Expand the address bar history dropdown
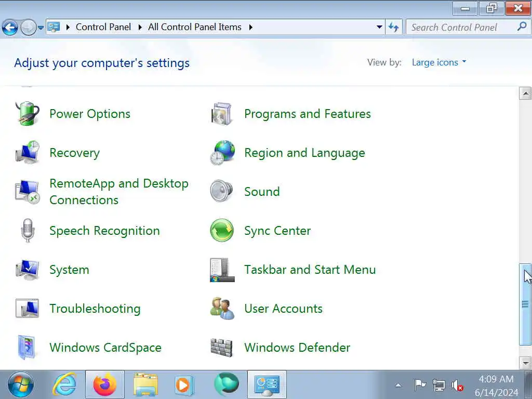 379,27
